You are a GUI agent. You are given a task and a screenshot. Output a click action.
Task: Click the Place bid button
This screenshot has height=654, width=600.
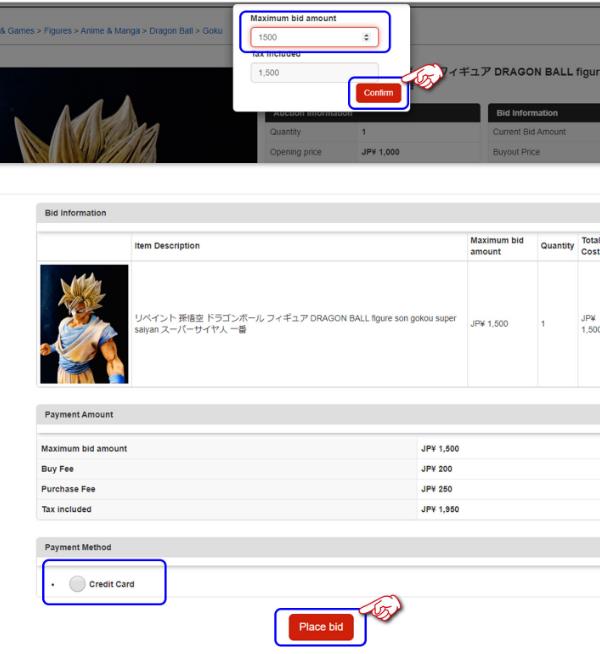click(x=321, y=627)
